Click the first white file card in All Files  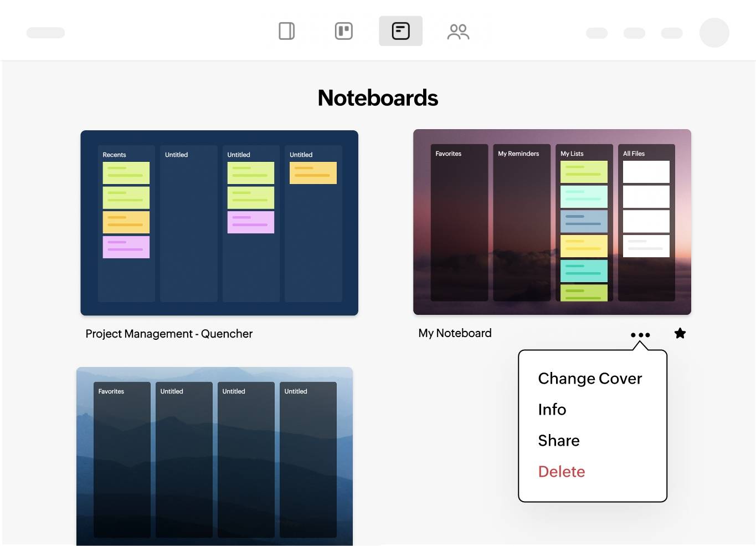(646, 172)
